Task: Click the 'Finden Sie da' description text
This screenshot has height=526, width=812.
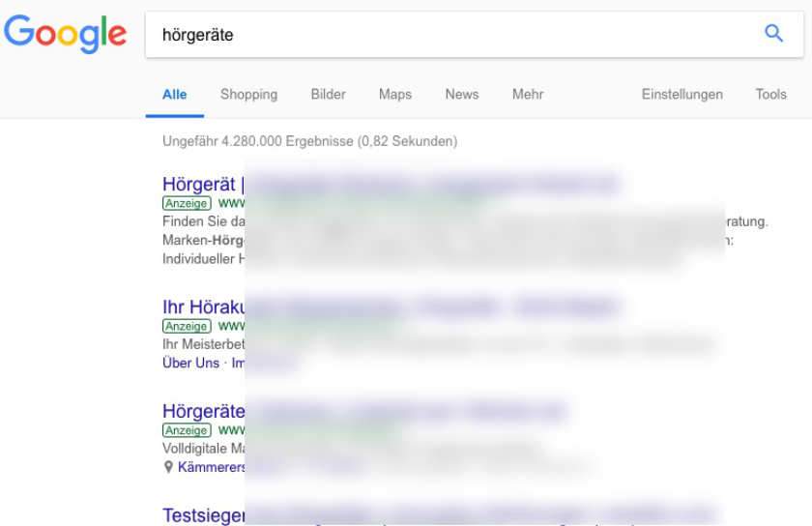Action: click(x=204, y=221)
